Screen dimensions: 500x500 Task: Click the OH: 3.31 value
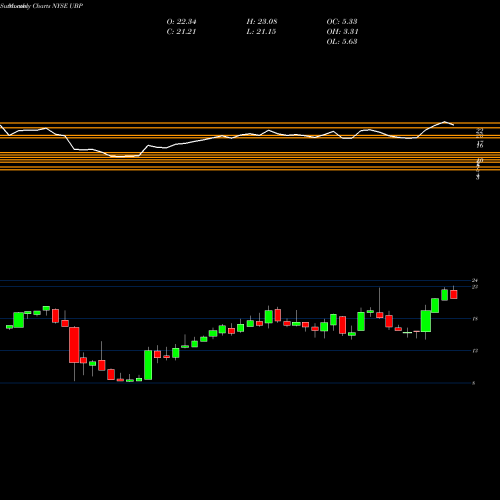(342, 32)
